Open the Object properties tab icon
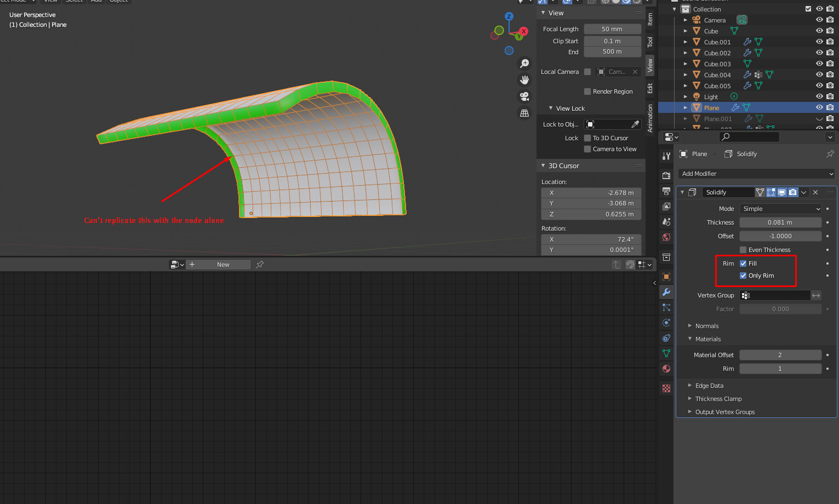This screenshot has width=839, height=504. pyautogui.click(x=666, y=277)
